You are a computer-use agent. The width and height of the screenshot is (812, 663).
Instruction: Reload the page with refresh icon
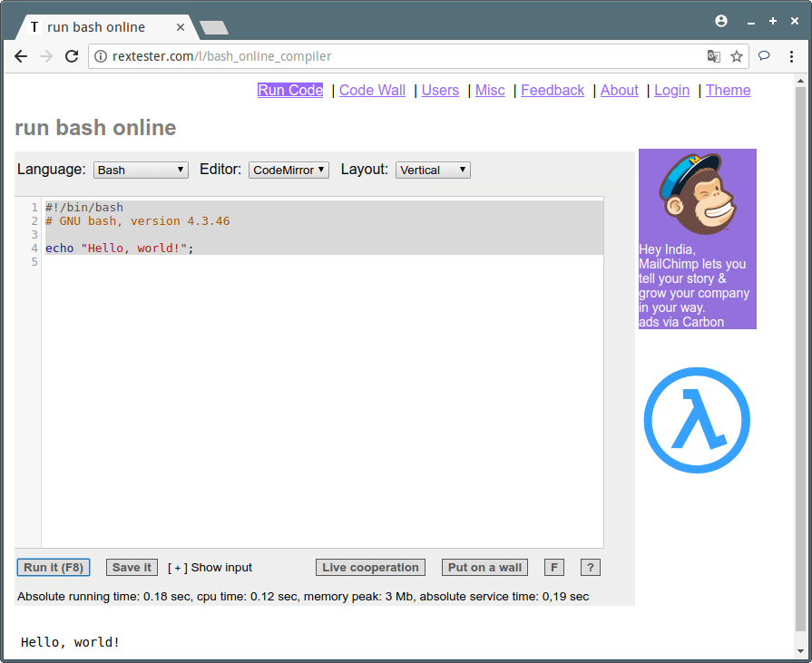pos(72,56)
